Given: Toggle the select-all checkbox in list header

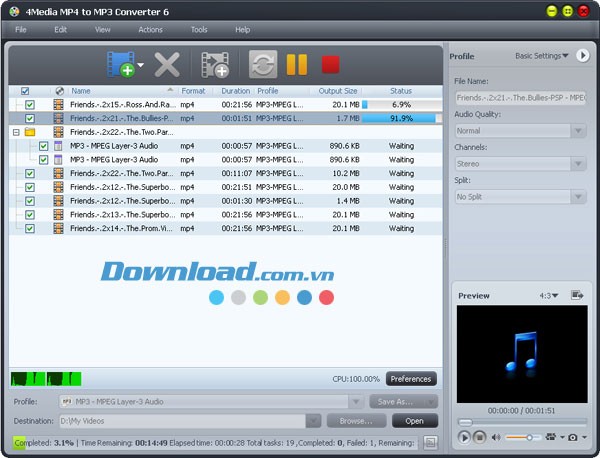Looking at the screenshot, I should tap(25, 91).
